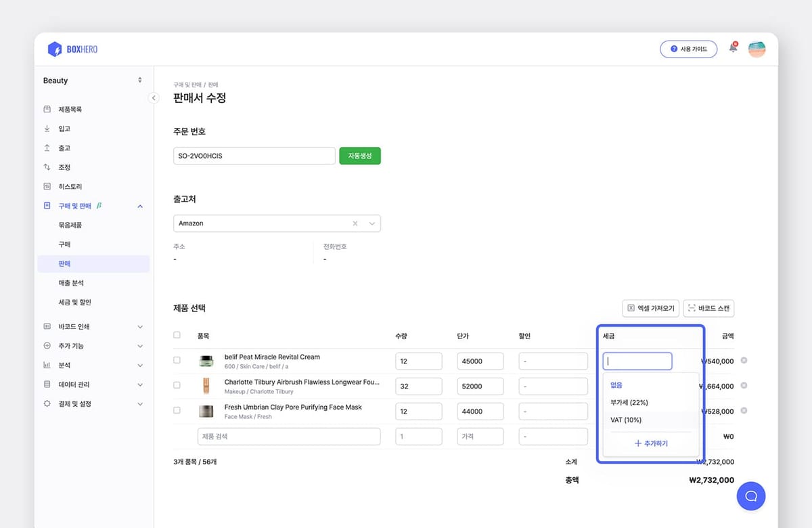Toggle the select-all checkbox in product table header
Image resolution: width=812 pixels, height=528 pixels.
pyautogui.click(x=177, y=334)
